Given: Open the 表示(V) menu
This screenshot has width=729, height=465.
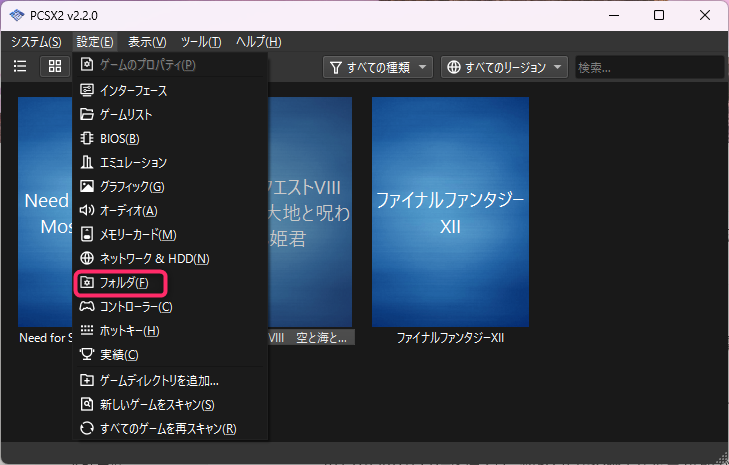Looking at the screenshot, I should pyautogui.click(x=147, y=42).
